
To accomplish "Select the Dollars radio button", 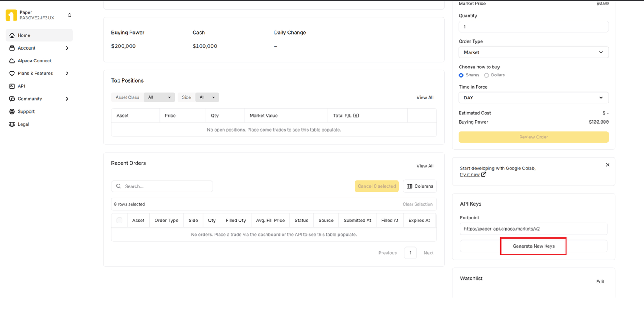I will pyautogui.click(x=487, y=75).
